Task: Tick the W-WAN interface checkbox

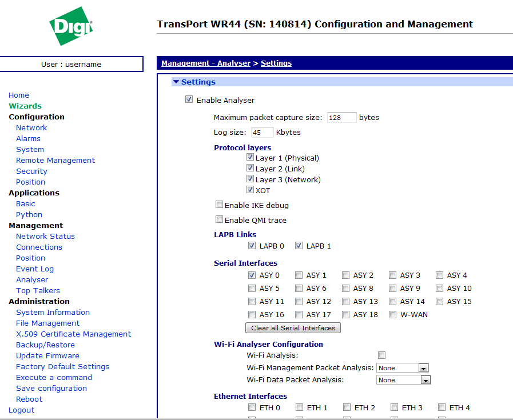Action: (393, 314)
